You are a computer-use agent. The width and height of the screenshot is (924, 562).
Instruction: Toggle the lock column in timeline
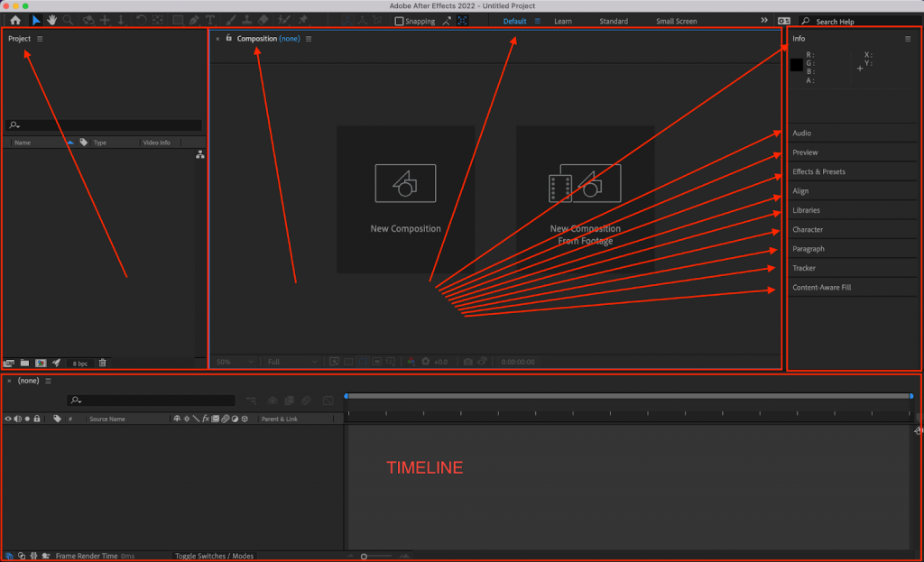tap(37, 419)
